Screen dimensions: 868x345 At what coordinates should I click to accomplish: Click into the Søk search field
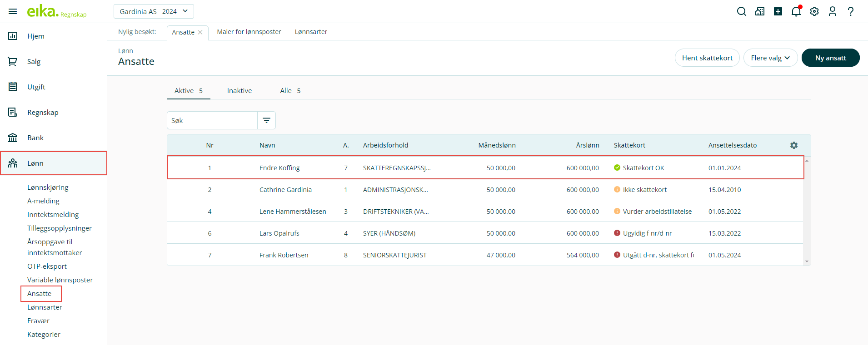[212, 120]
